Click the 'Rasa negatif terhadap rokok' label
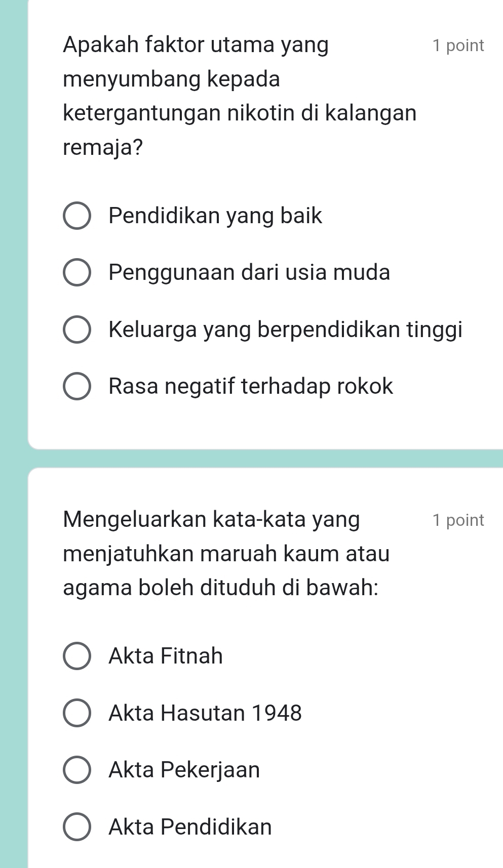 [x=251, y=386]
